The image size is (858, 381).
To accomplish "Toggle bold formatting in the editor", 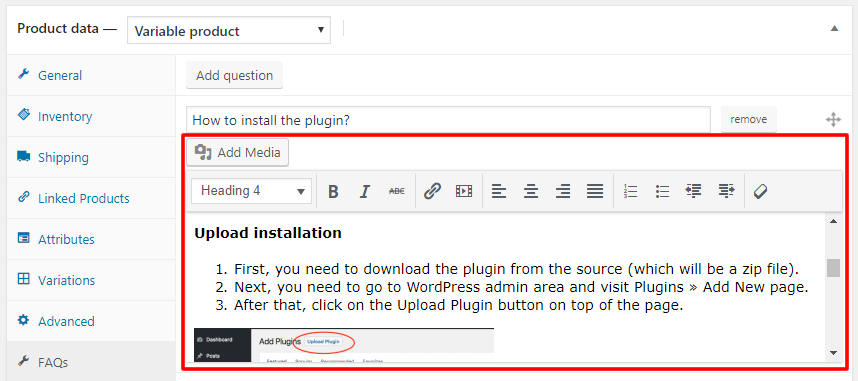I will click(333, 191).
